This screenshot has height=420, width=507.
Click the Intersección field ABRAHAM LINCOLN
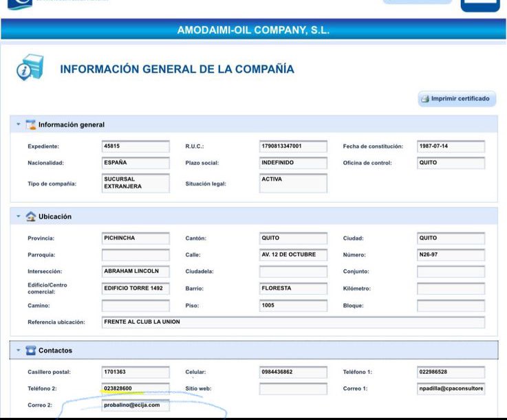pos(136,272)
